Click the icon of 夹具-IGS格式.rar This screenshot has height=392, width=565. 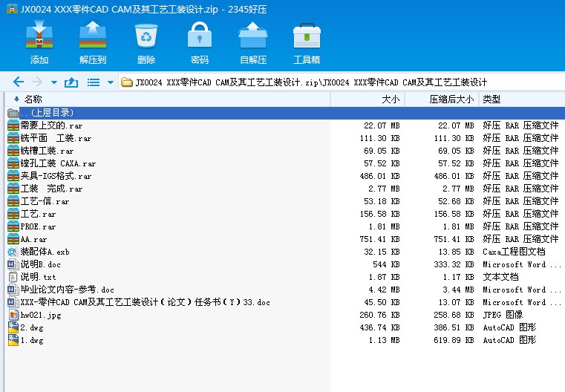click(13, 176)
